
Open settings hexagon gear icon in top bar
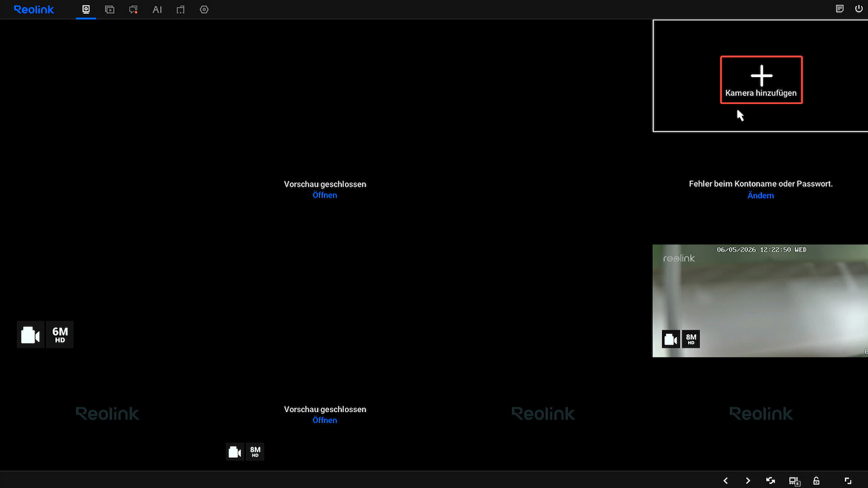coord(204,10)
